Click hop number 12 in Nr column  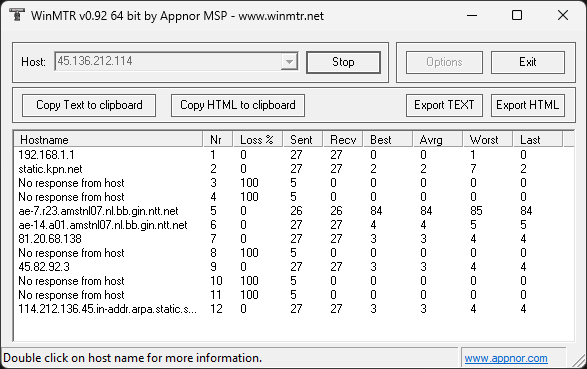click(216, 309)
